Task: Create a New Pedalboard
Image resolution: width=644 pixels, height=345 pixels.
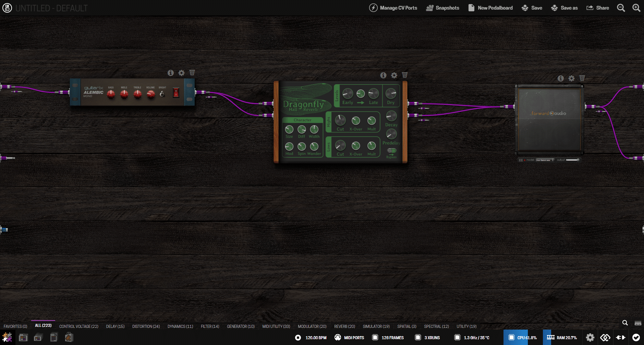Action: [490, 8]
